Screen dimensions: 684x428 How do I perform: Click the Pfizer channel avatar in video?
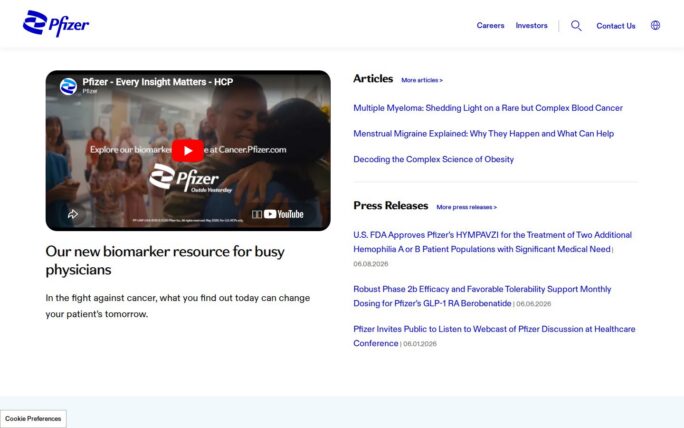coord(68,86)
